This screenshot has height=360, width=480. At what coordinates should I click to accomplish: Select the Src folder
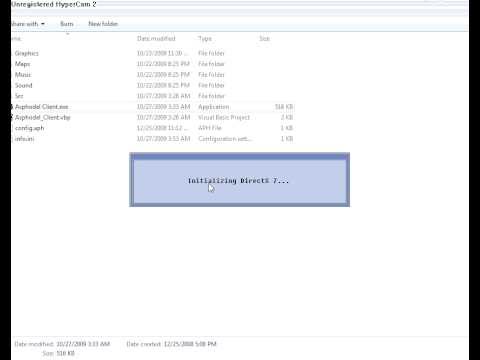click(x=19, y=96)
